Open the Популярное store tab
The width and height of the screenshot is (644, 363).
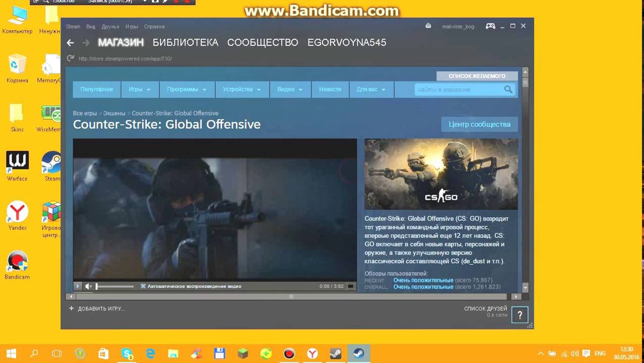pos(96,89)
